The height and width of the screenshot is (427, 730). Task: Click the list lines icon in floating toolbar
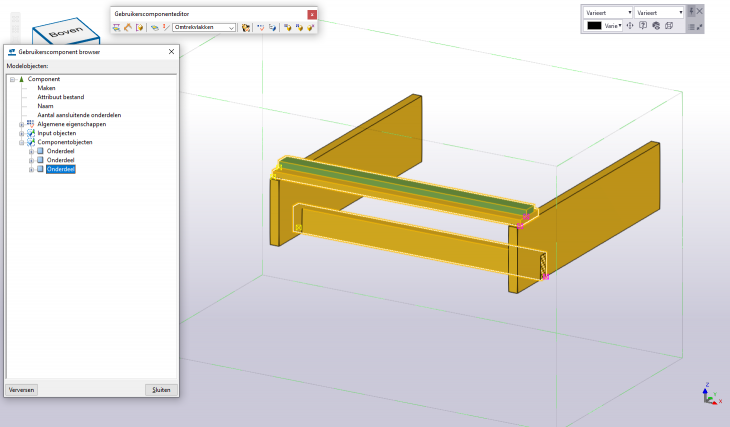pos(690,27)
